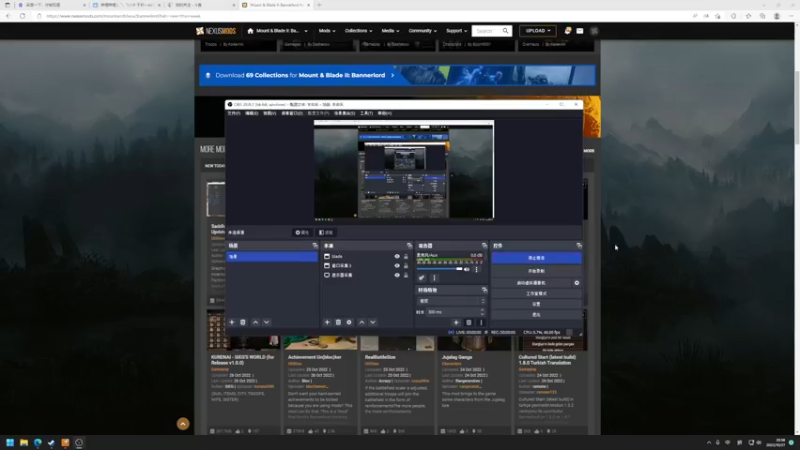The image size is (800, 450).
Task: Toggle visibility of the window capture source
Action: click(x=396, y=266)
